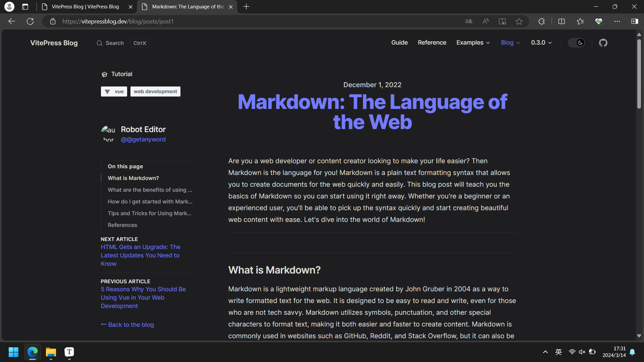Open browser Extensions puzzle icon
Viewport: 644px width, 362px height.
[x=541, y=21]
